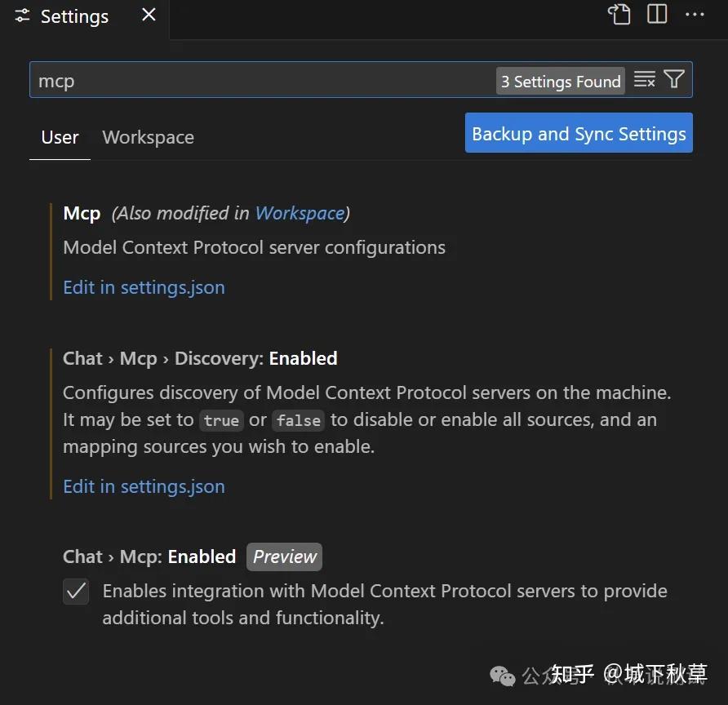728x705 pixels.
Task: Click the Backup and Sync Settings button
Action: 578,132
